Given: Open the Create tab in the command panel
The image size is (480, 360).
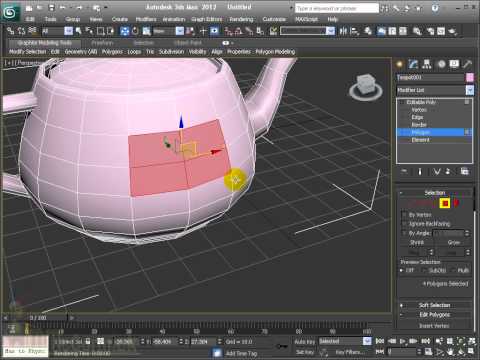Looking at the screenshot, I should coord(399,64).
